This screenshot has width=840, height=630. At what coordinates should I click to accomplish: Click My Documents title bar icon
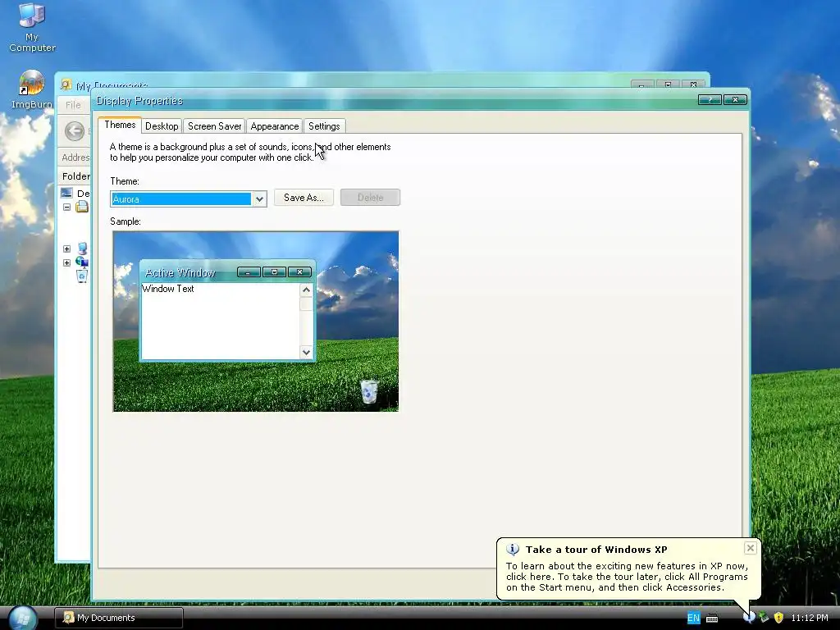[66, 84]
